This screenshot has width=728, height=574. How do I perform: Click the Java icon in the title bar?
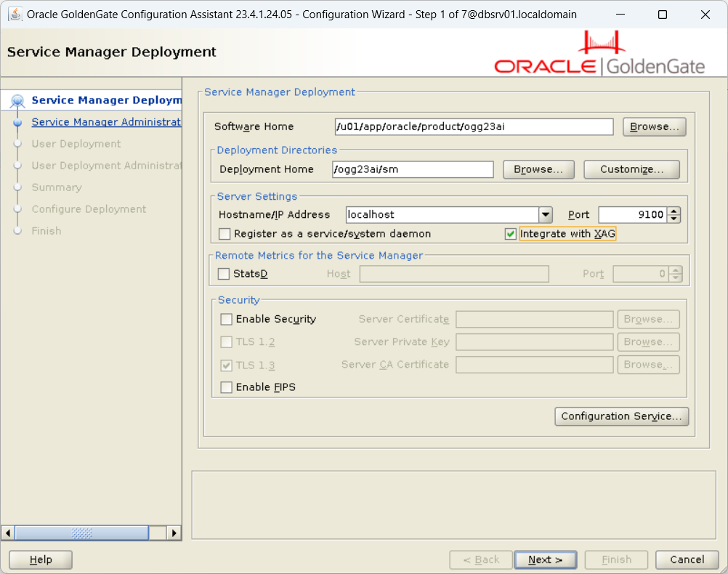(15, 15)
